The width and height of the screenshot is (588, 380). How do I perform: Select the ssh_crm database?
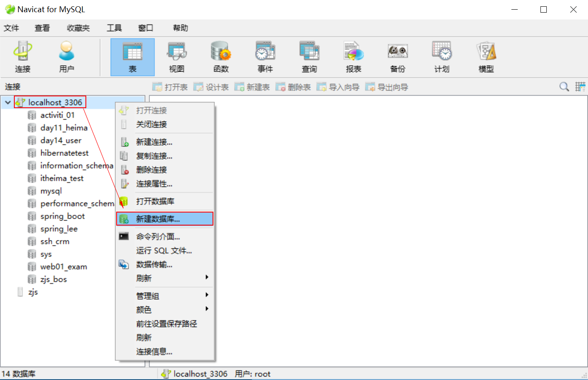(x=55, y=241)
